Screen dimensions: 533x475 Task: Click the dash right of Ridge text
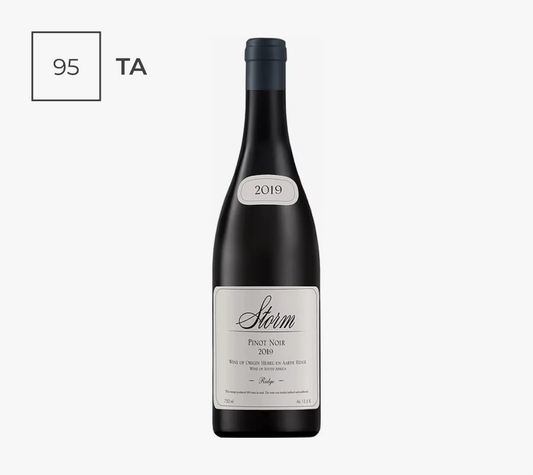[x=281, y=381]
